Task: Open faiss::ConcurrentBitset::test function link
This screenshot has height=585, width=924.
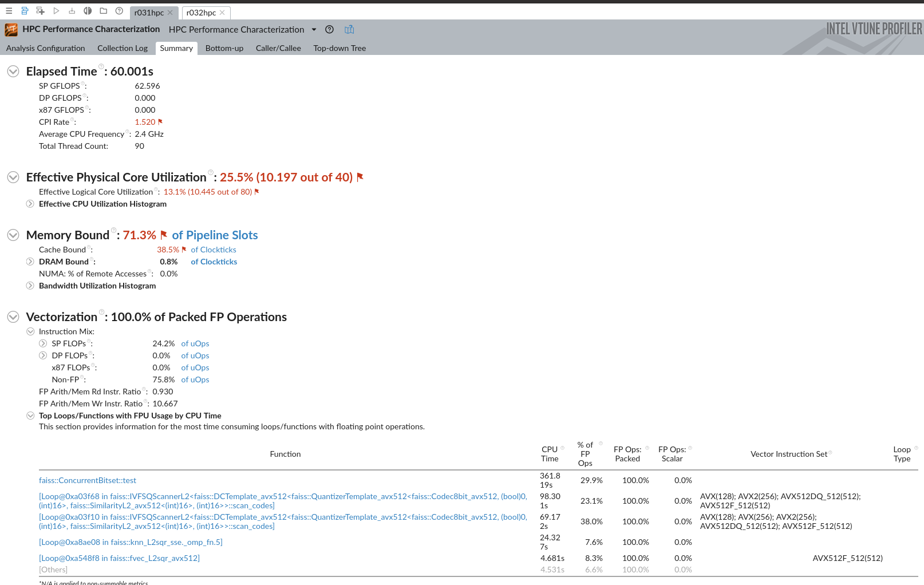Action: point(88,480)
